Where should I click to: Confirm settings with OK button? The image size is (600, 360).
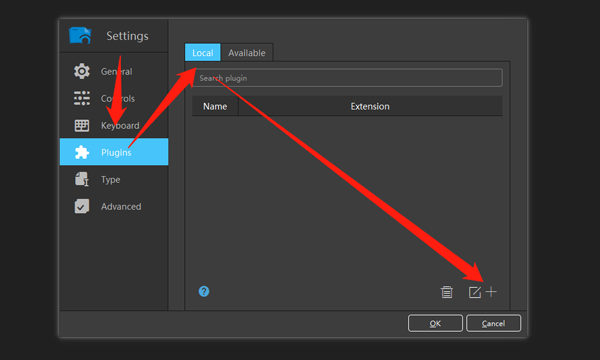click(x=435, y=323)
